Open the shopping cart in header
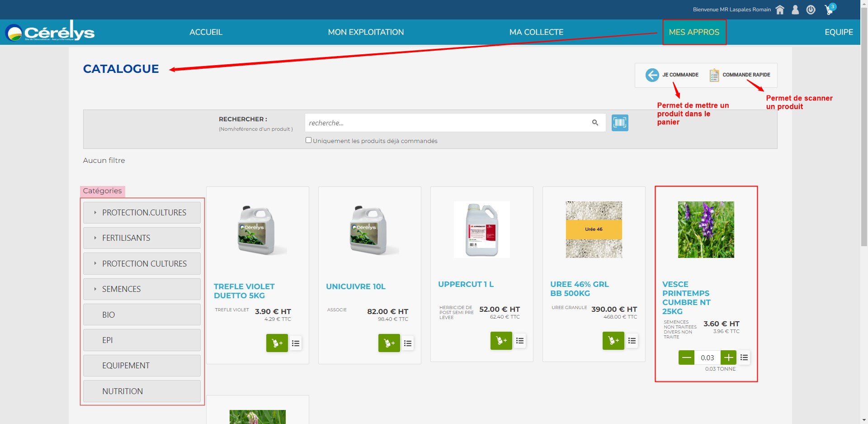The width and height of the screenshot is (868, 424). tap(829, 10)
